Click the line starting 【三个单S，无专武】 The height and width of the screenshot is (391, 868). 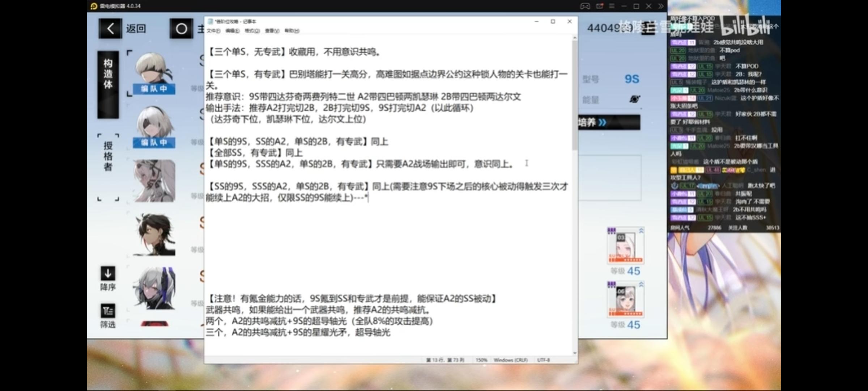(x=294, y=52)
